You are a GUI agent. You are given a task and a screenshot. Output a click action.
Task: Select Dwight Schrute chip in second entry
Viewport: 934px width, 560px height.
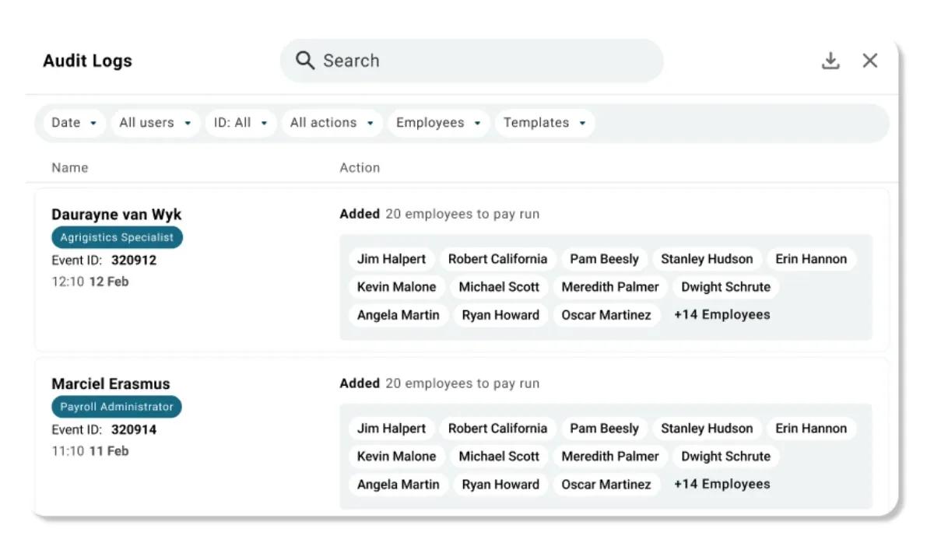pos(725,457)
